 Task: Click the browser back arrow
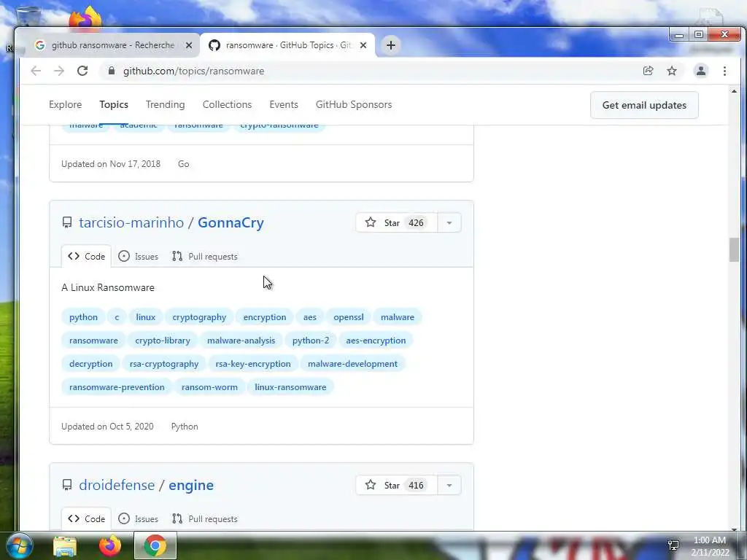click(x=36, y=71)
